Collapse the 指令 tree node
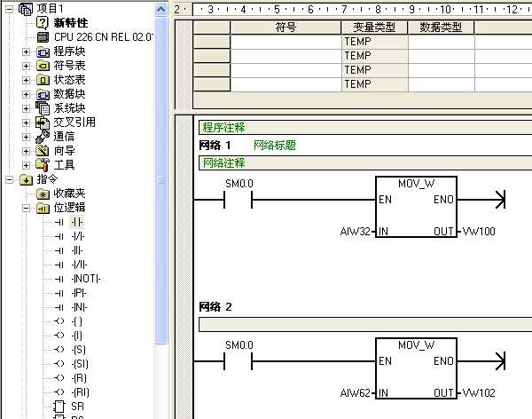The height and width of the screenshot is (419, 532). tap(9, 179)
